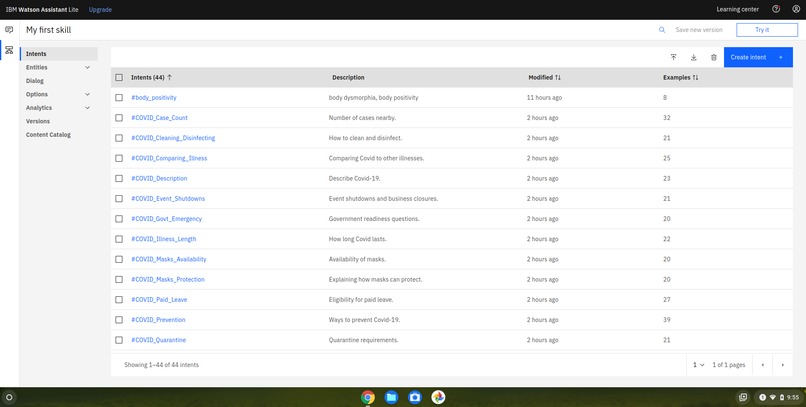Expand the Analytics chevron

click(x=87, y=108)
